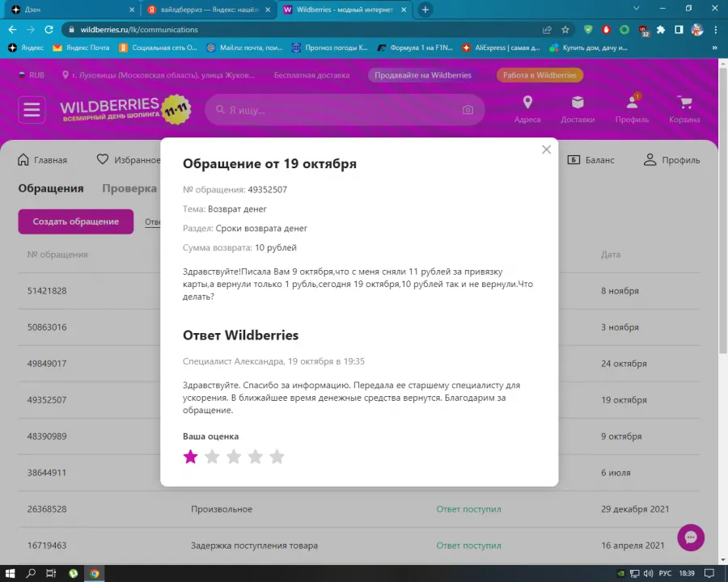Open Windows taskbar search
Image resolution: width=728 pixels, height=582 pixels.
[x=31, y=574]
